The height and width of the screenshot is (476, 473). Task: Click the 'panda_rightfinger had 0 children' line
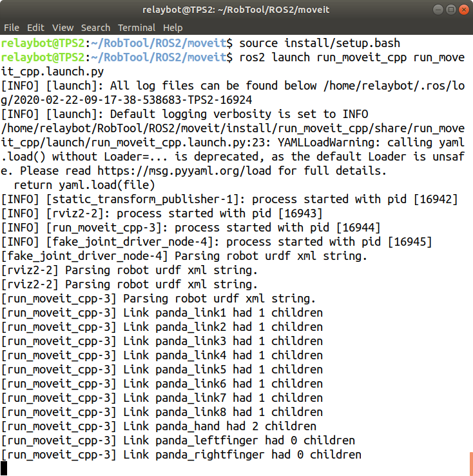(x=181, y=455)
